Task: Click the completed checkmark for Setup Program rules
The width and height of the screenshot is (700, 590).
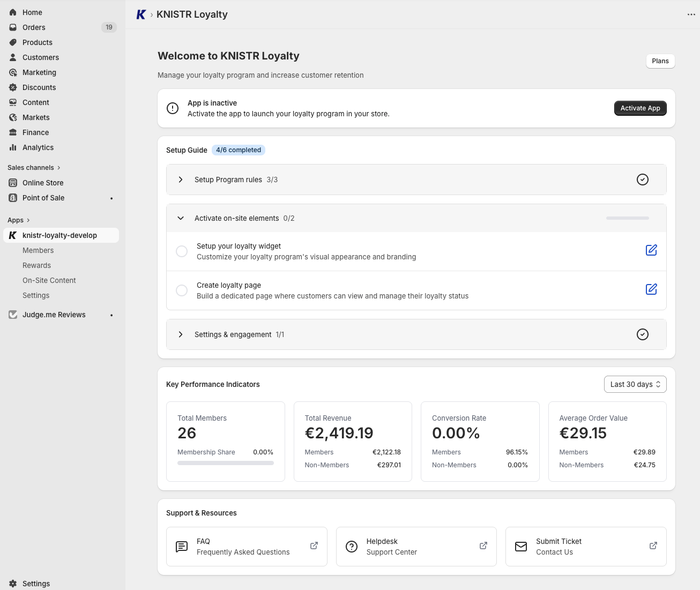Action: coord(643,180)
